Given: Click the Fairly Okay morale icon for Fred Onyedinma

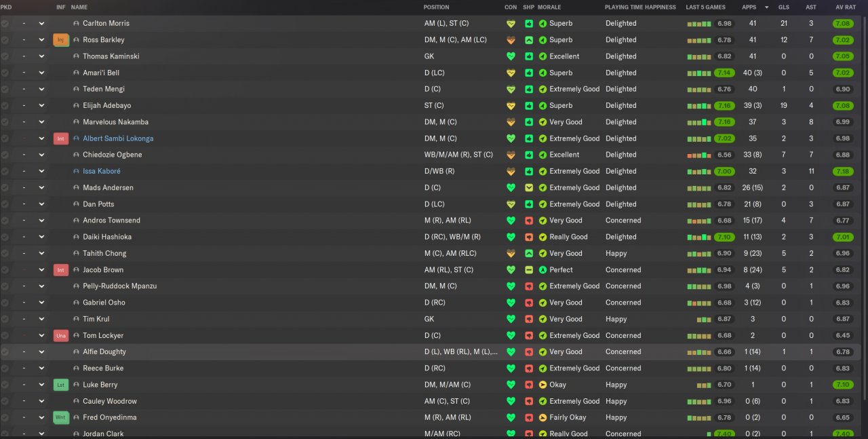Looking at the screenshot, I should 542,418.
